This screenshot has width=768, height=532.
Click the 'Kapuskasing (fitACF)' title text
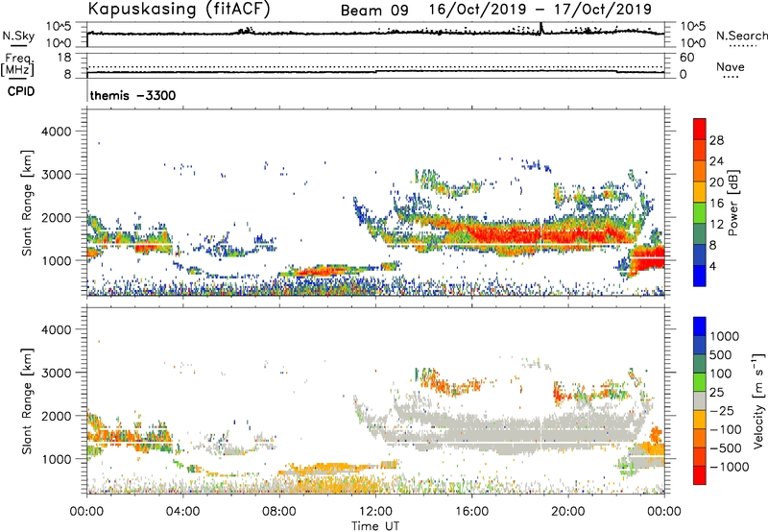pos(180,9)
